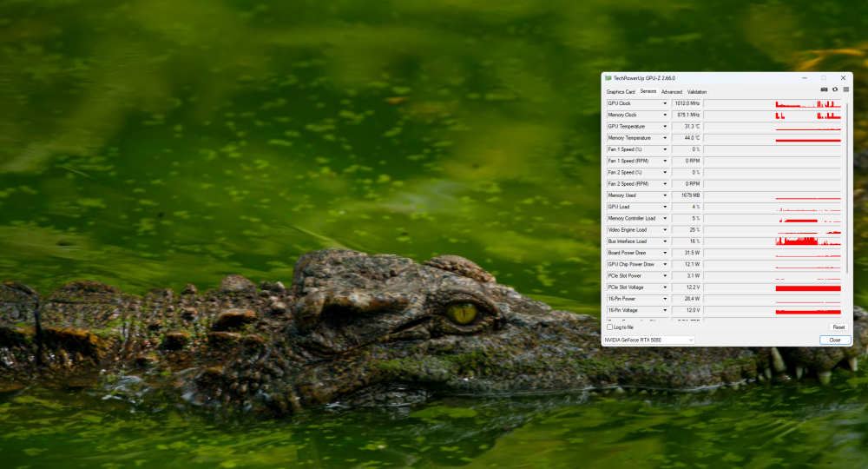Click the GPU-Z app icon in title bar
Screen dimensions: 868x469
click(x=608, y=78)
